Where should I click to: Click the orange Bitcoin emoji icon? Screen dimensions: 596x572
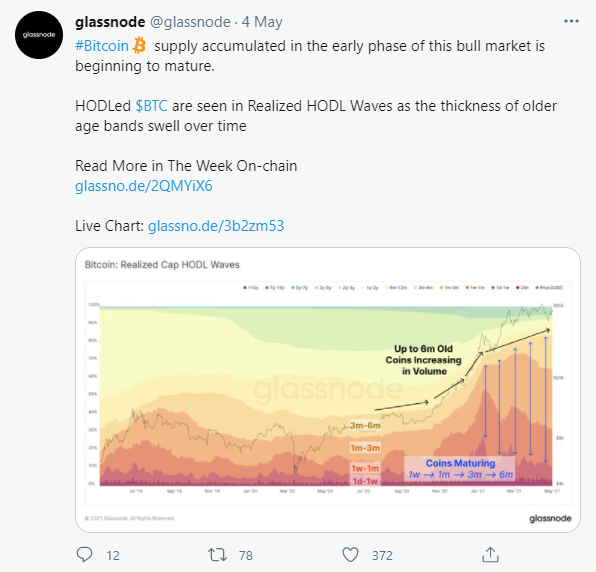pos(139,46)
